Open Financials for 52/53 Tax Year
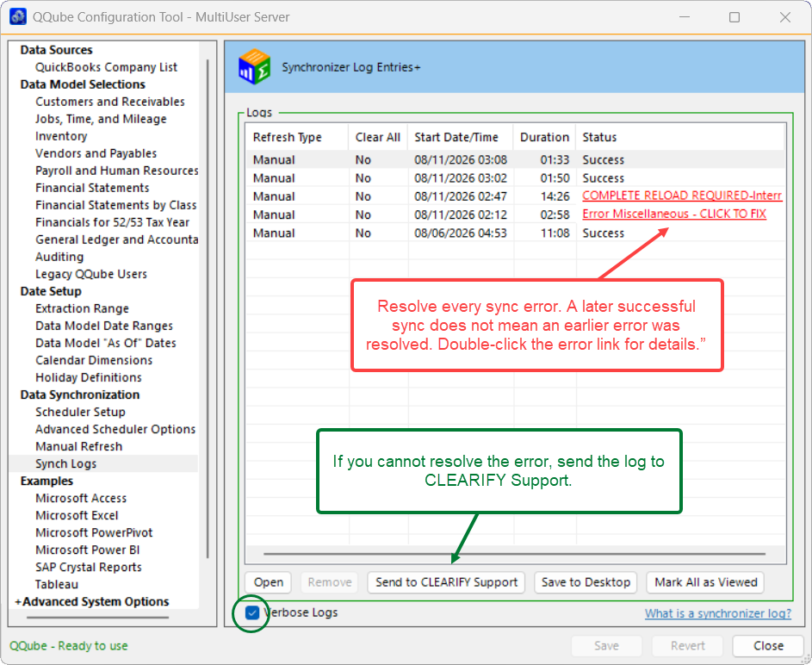Screen dimensions: 812x665 [x=113, y=222]
